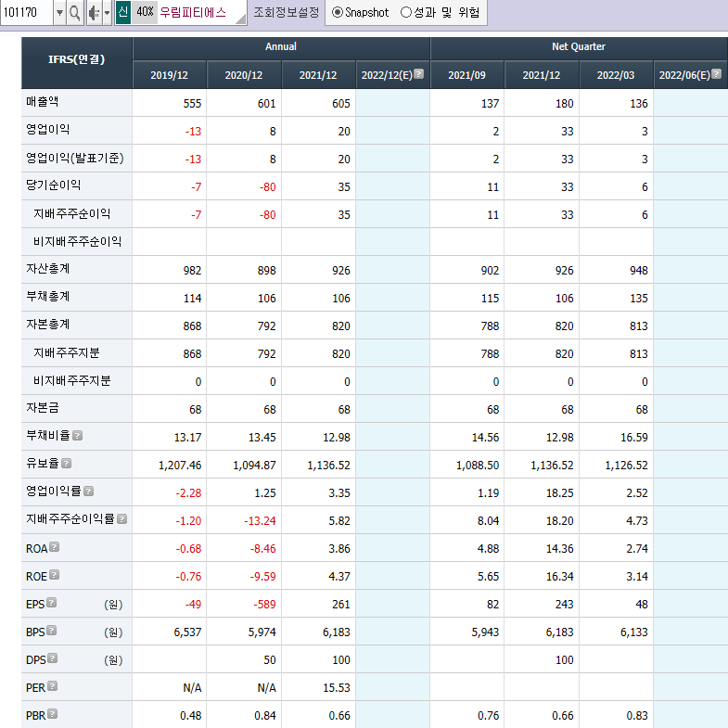Viewport: 728px width, 728px height.
Task: Click the 2022/03 부채비율 value 16.59
Action: 634,438
